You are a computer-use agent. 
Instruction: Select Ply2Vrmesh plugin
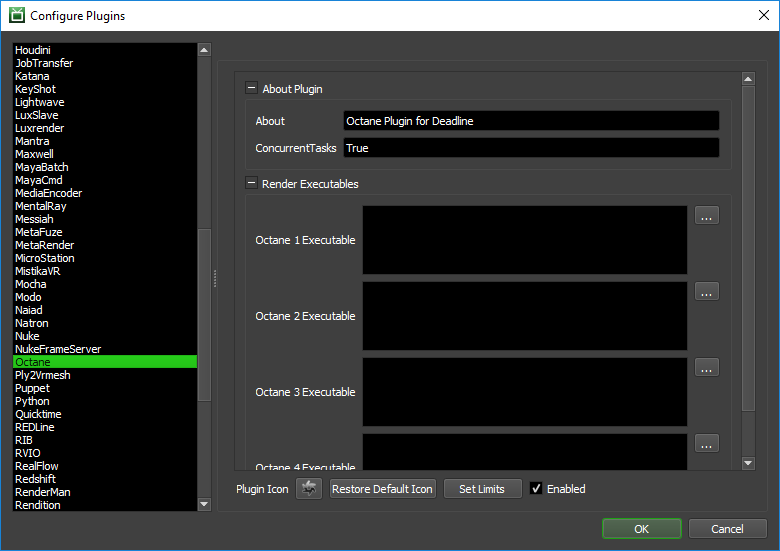(105, 375)
